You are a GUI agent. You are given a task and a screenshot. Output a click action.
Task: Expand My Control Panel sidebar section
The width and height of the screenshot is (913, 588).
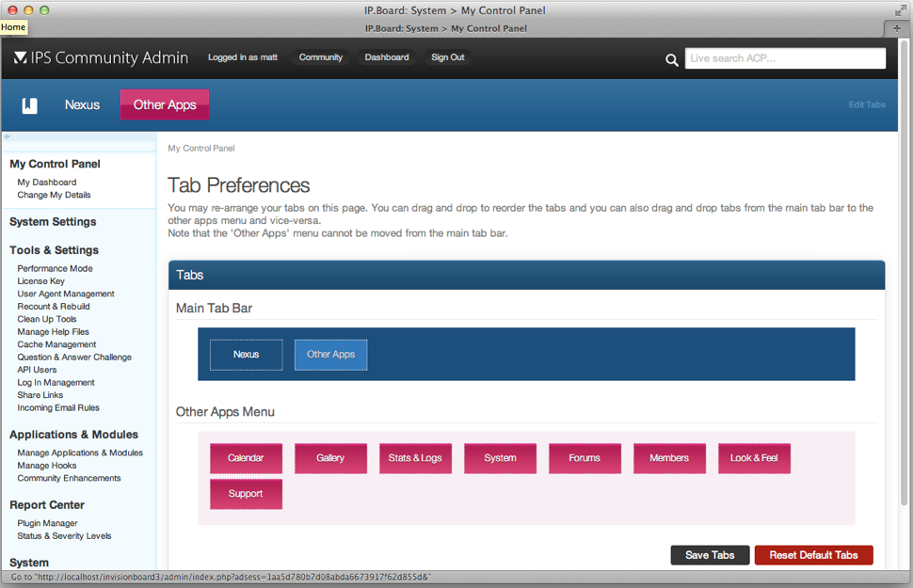[x=56, y=165]
